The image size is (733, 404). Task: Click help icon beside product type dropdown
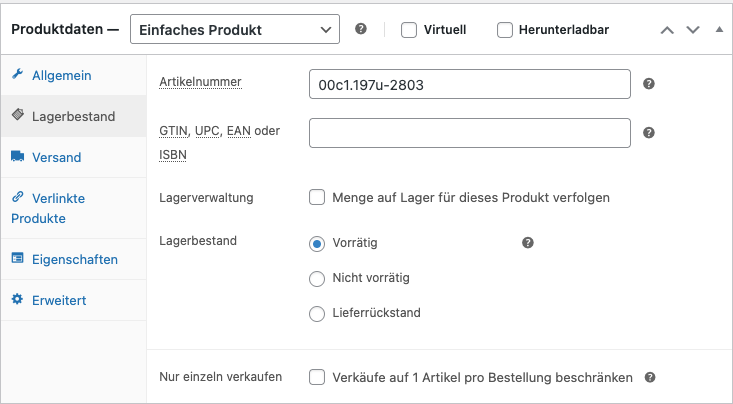pyautogui.click(x=361, y=30)
